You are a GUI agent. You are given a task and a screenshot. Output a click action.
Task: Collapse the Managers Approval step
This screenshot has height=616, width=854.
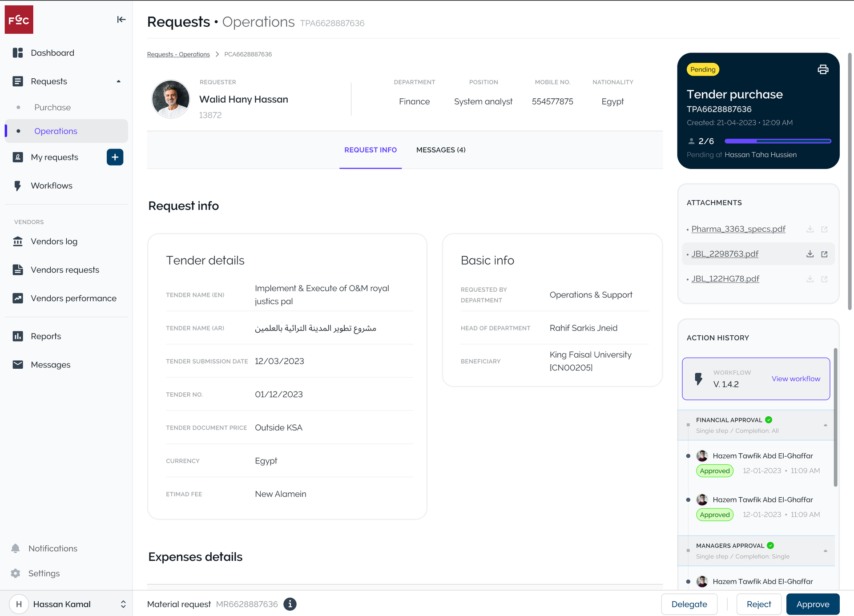pos(825,551)
